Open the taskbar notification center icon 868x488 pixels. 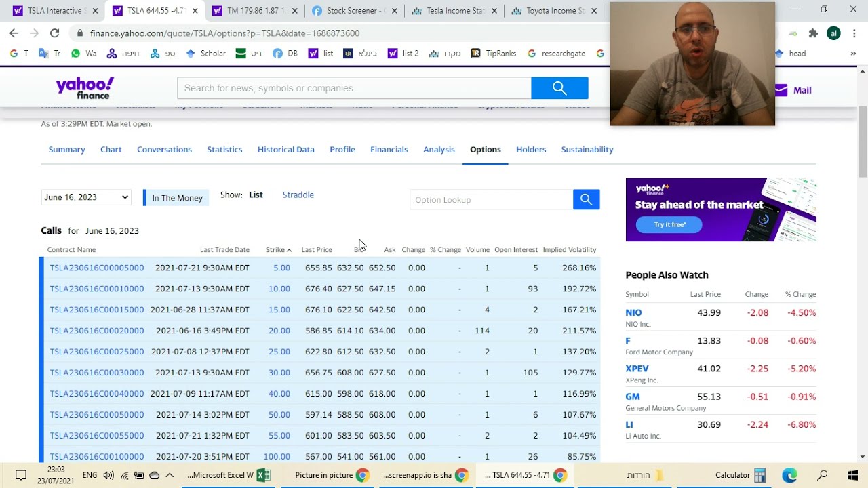tap(20, 475)
